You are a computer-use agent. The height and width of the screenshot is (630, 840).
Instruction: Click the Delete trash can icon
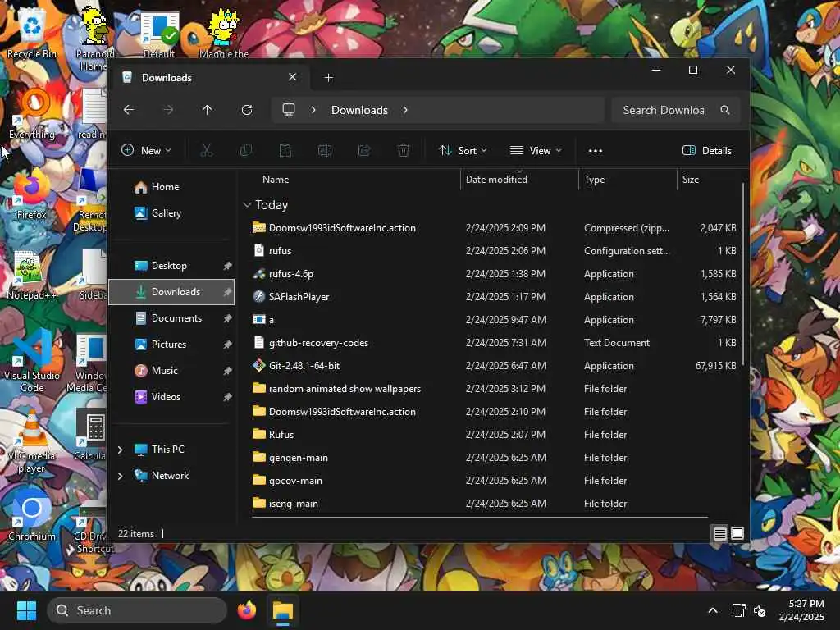click(404, 151)
